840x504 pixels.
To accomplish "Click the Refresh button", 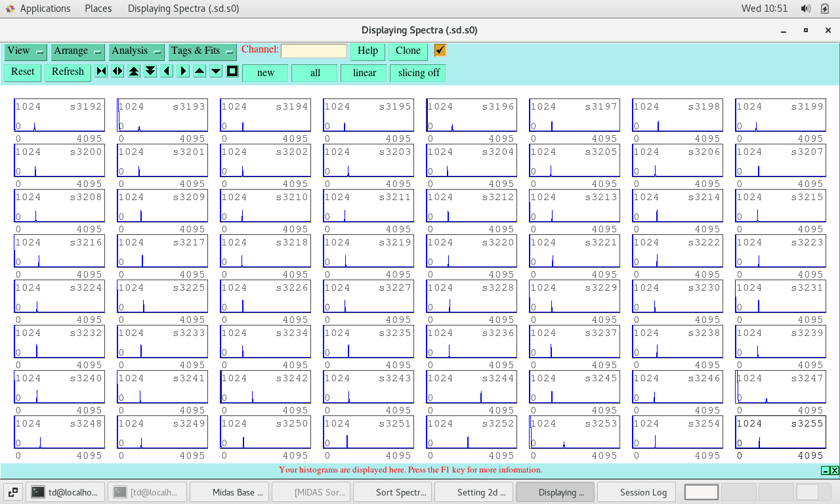I will click(x=68, y=72).
